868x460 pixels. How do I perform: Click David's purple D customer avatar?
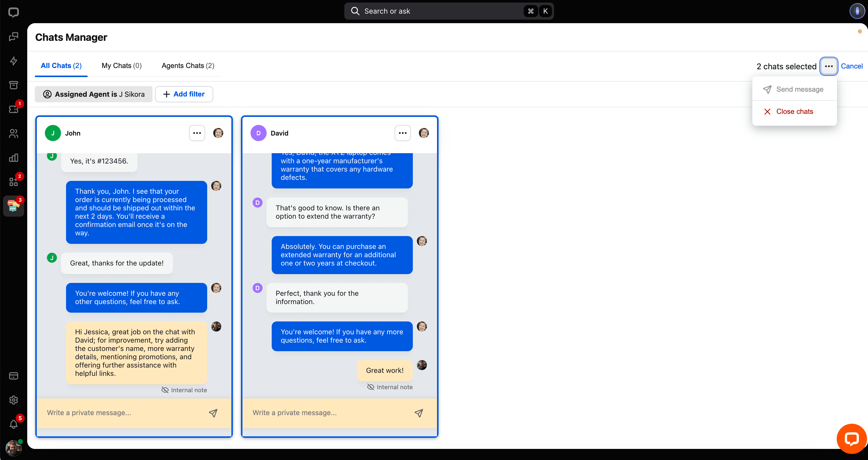coord(258,133)
